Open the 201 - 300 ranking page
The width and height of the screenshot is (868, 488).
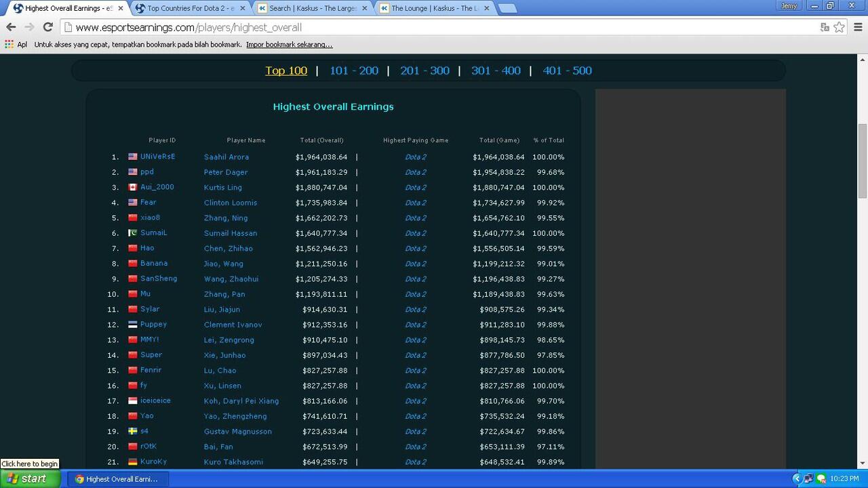425,70
